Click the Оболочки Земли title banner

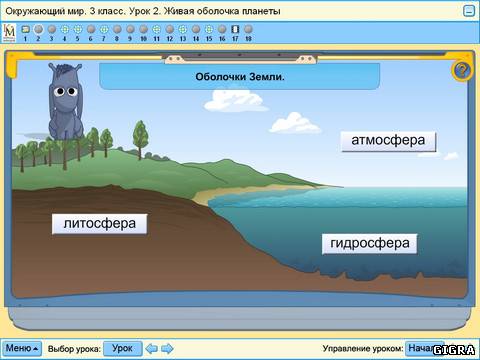[239, 77]
